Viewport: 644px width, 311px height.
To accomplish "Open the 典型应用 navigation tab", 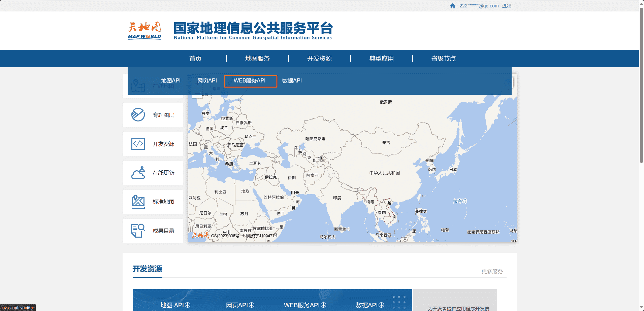I will [381, 59].
